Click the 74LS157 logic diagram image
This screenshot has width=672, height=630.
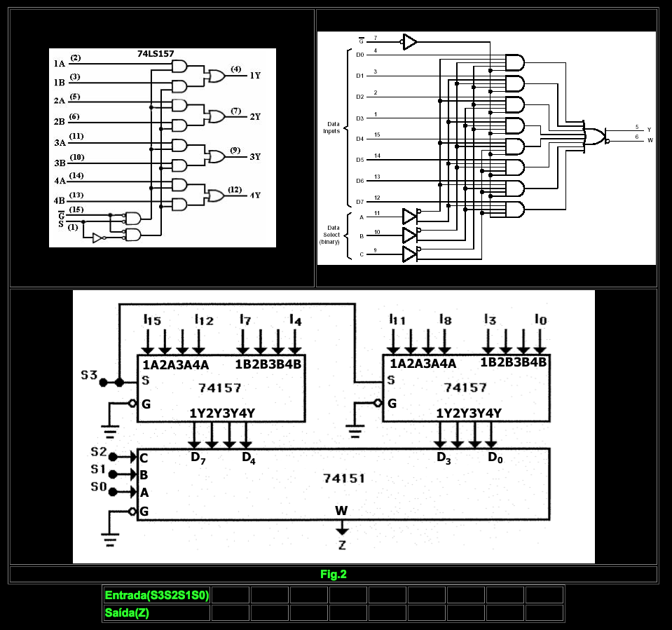pyautogui.click(x=163, y=148)
